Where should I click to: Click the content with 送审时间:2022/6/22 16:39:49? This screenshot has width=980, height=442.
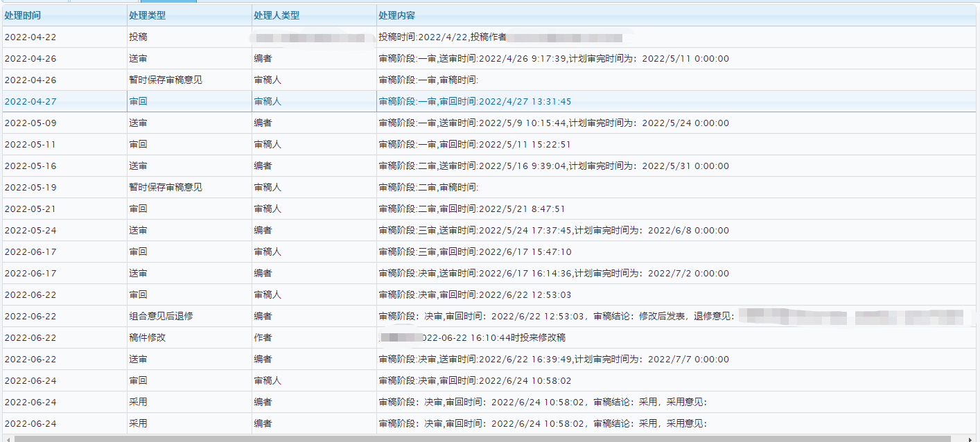554,360
